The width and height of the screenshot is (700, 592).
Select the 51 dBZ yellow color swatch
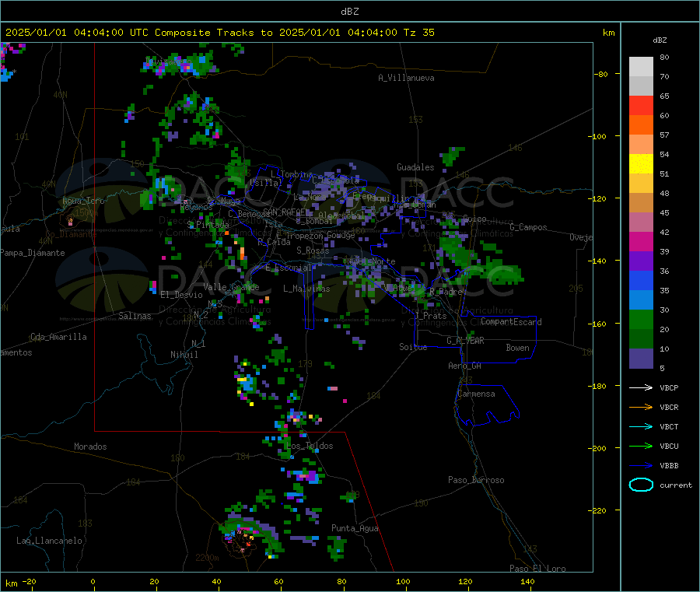tap(641, 164)
